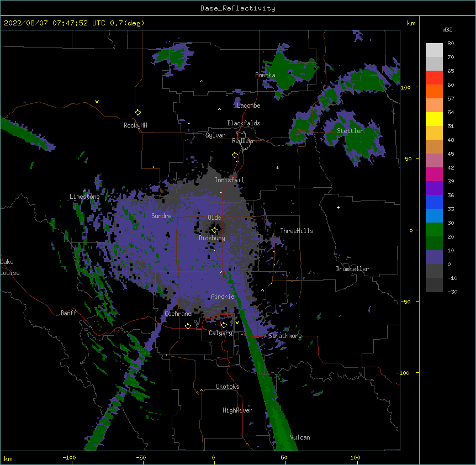The image size is (476, 465).
Task: Click the slate 0-10 dBZ legend swatch
Action: click(x=434, y=257)
